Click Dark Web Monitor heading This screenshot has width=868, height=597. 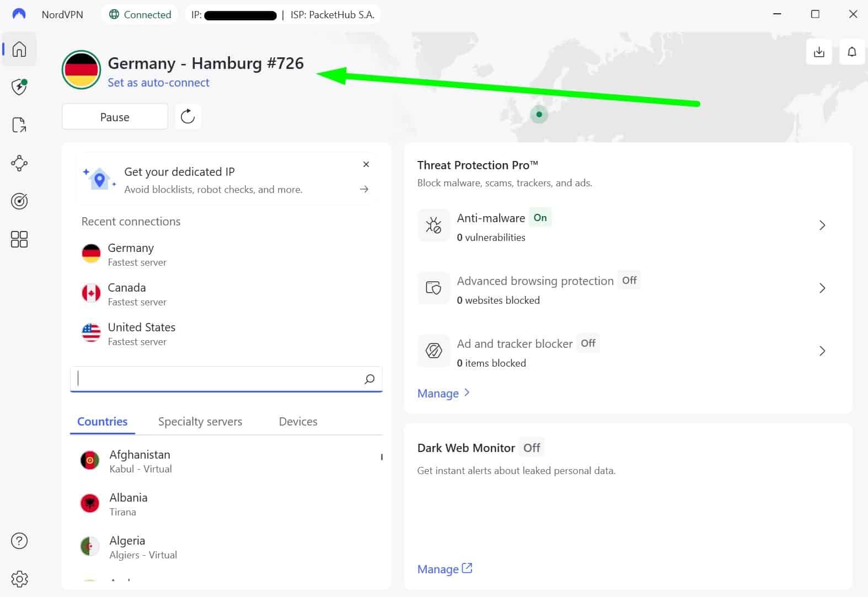[466, 448]
